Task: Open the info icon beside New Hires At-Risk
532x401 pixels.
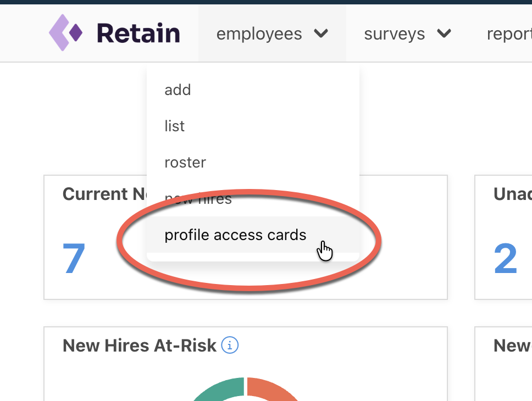Action: (230, 346)
